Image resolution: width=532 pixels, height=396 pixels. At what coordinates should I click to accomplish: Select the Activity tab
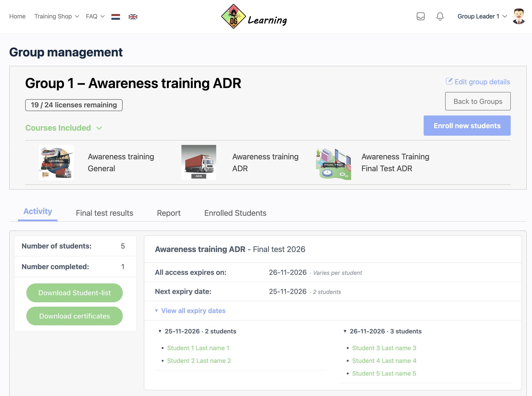[x=37, y=211]
